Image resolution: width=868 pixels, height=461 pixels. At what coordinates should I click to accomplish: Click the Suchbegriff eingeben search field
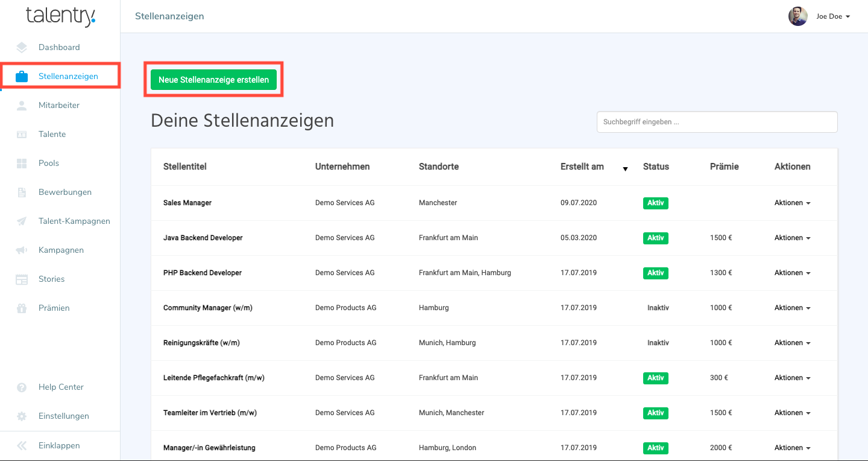pyautogui.click(x=717, y=122)
